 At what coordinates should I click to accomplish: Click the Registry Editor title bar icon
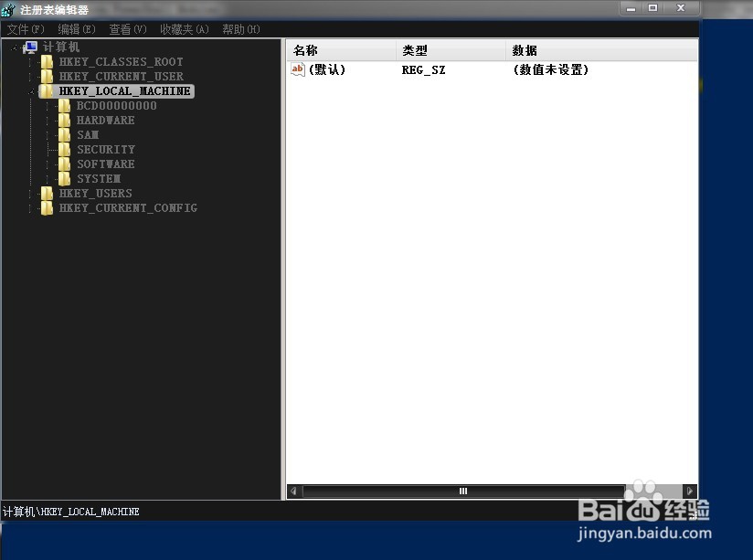tap(8, 9)
